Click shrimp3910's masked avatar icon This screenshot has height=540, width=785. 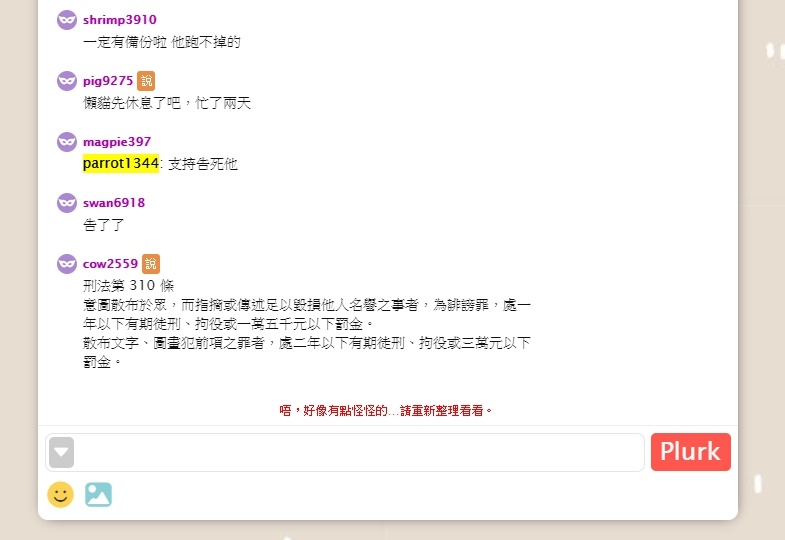67,20
